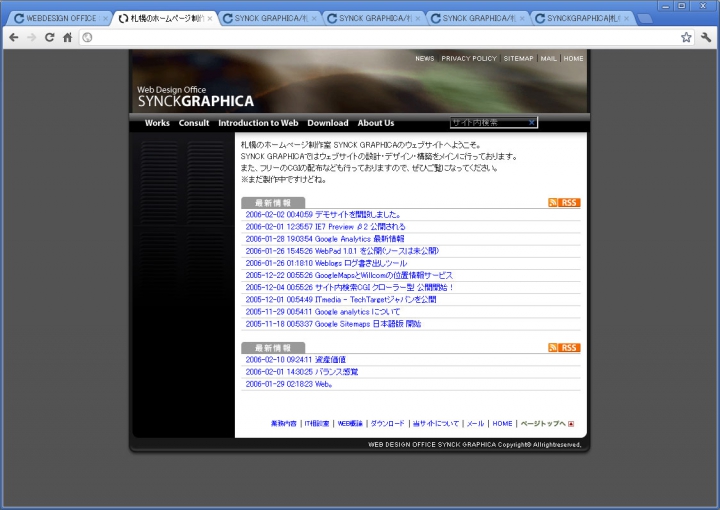
Task: Clear the site search with X icon
Action: pos(531,123)
